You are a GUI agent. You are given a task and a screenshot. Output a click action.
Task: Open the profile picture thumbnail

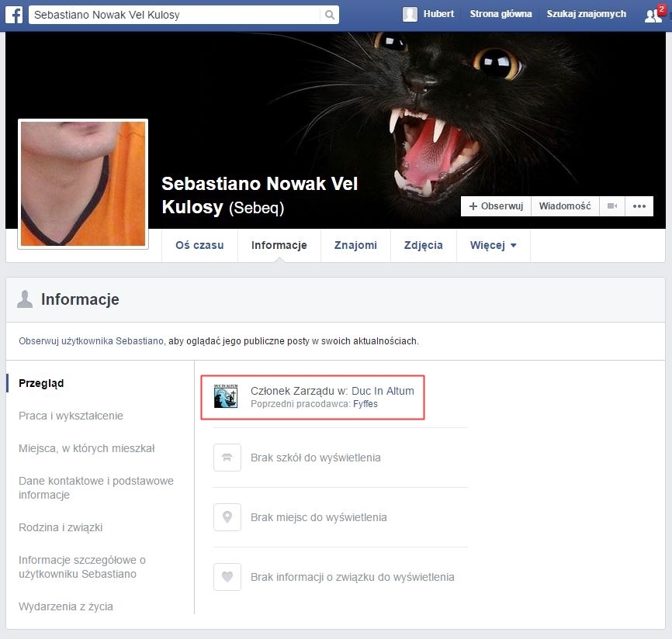[83, 184]
